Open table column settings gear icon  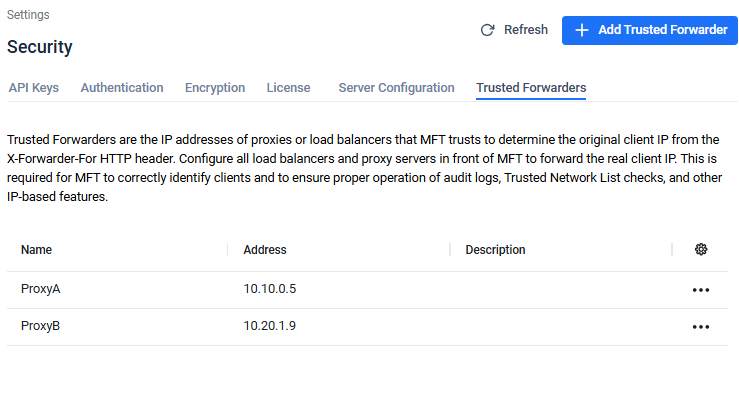tap(701, 250)
